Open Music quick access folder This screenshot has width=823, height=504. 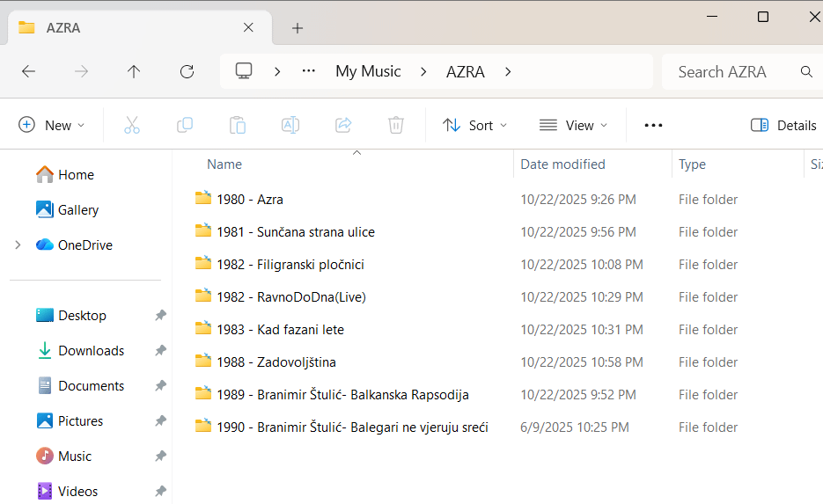(63, 456)
